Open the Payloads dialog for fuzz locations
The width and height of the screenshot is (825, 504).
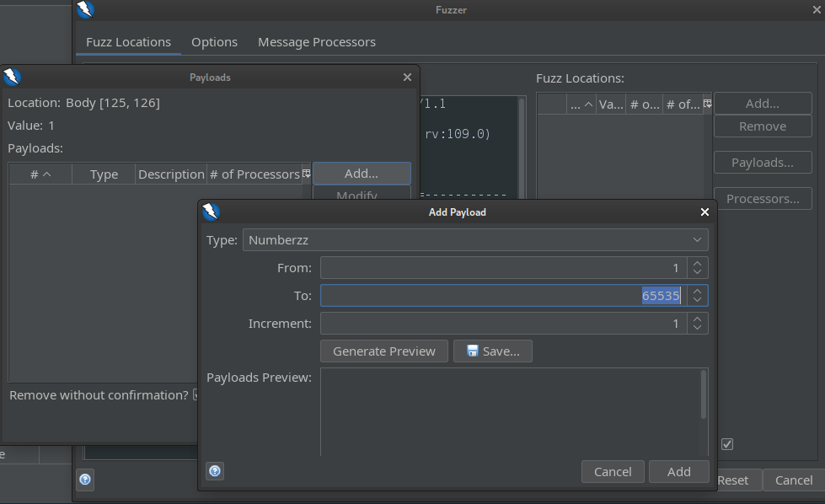[762, 162]
